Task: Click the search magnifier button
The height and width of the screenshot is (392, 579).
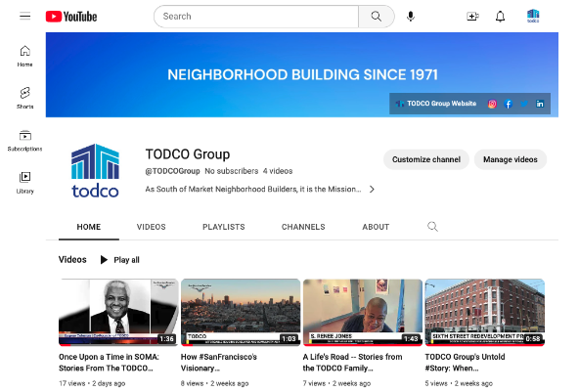Action: (x=376, y=17)
